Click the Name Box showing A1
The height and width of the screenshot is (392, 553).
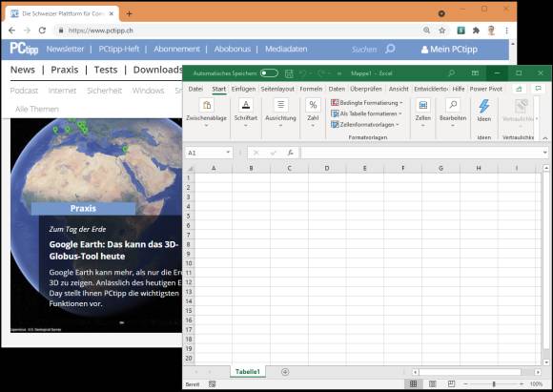pyautogui.click(x=206, y=153)
